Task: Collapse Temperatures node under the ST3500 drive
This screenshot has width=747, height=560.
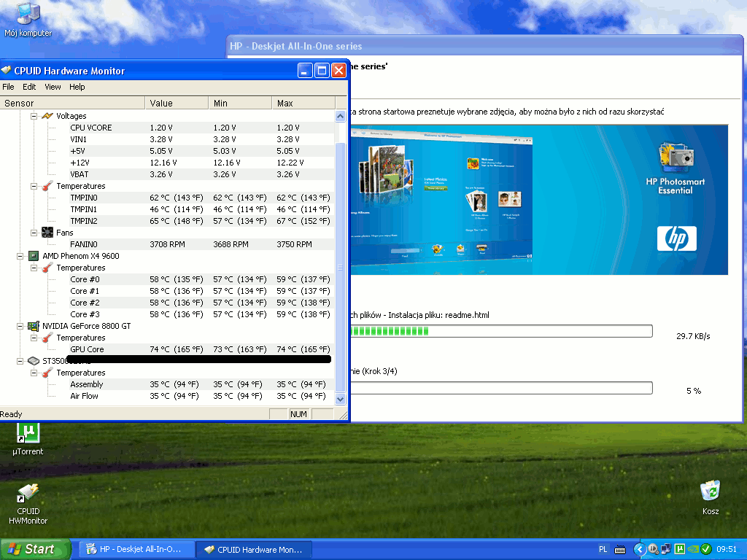Action: coord(34,373)
